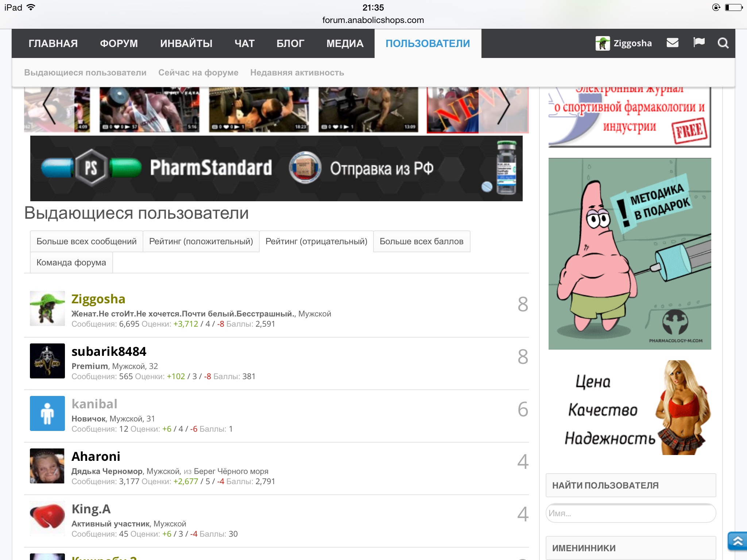Open subarik8484's profile link
747x560 pixels.
[x=109, y=351]
